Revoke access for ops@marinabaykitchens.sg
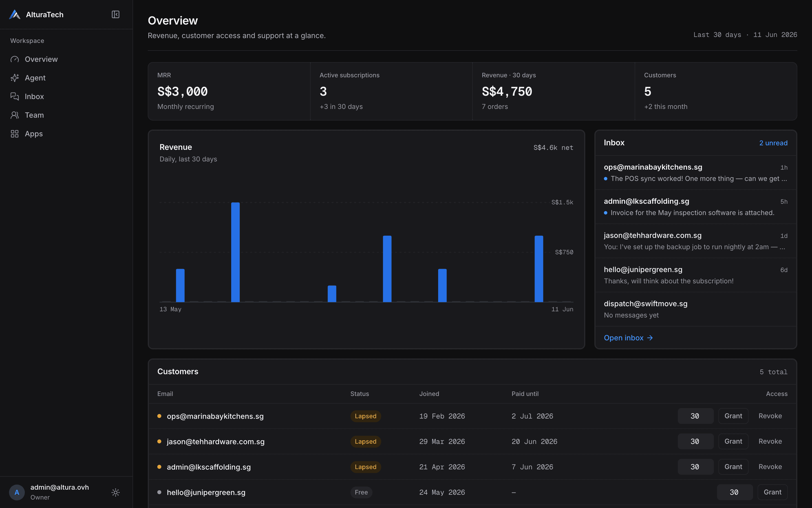The image size is (812, 508). point(770,416)
